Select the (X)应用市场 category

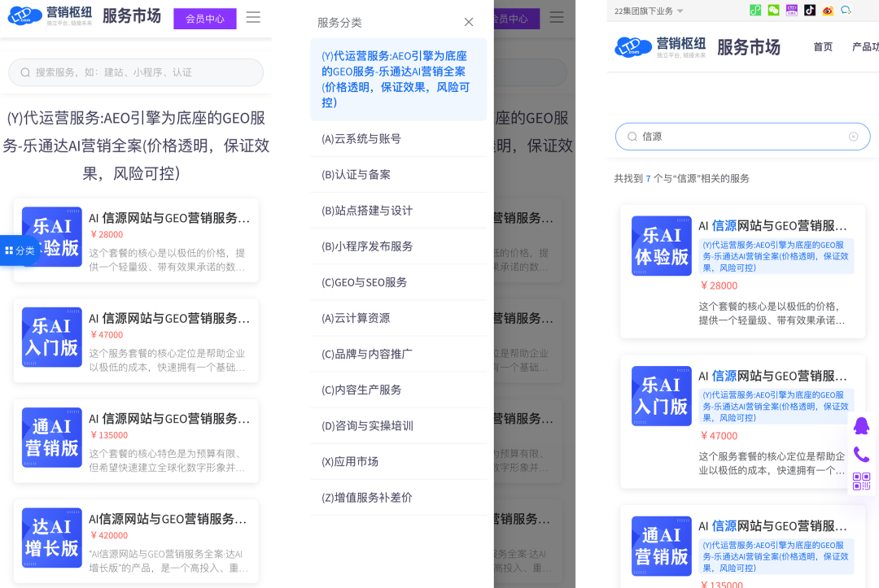(399, 461)
